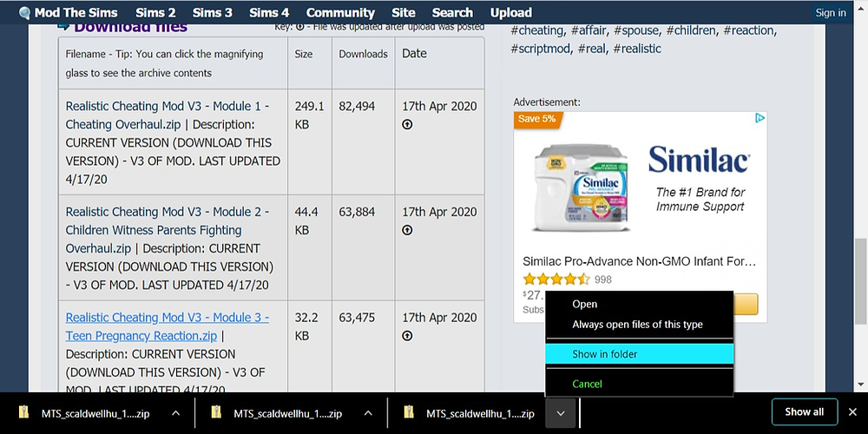Click the #reaction tag
Viewport: 868px width, 434px height.
pos(751,30)
